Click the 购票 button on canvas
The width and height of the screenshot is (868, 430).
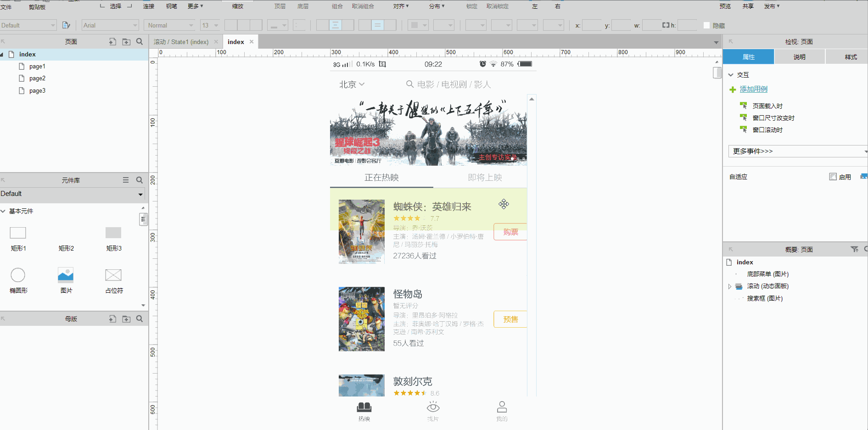[510, 232]
